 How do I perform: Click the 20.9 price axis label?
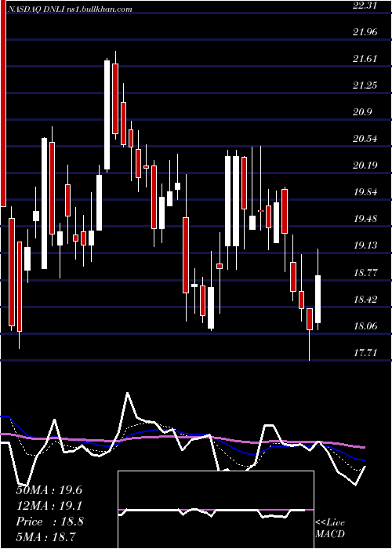[x=362, y=112]
